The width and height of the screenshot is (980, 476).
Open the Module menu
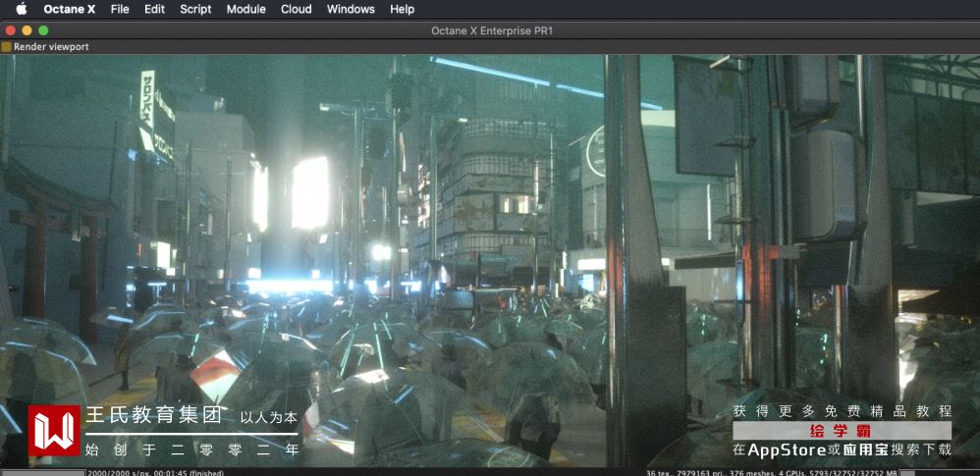point(246,10)
